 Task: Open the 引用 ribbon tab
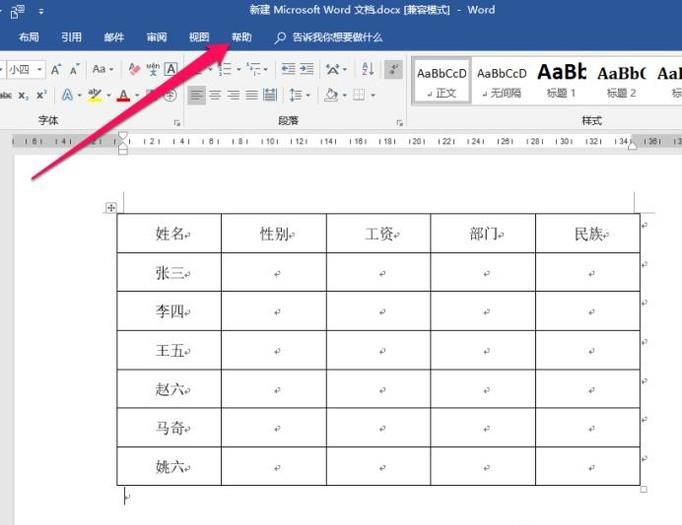(71, 37)
